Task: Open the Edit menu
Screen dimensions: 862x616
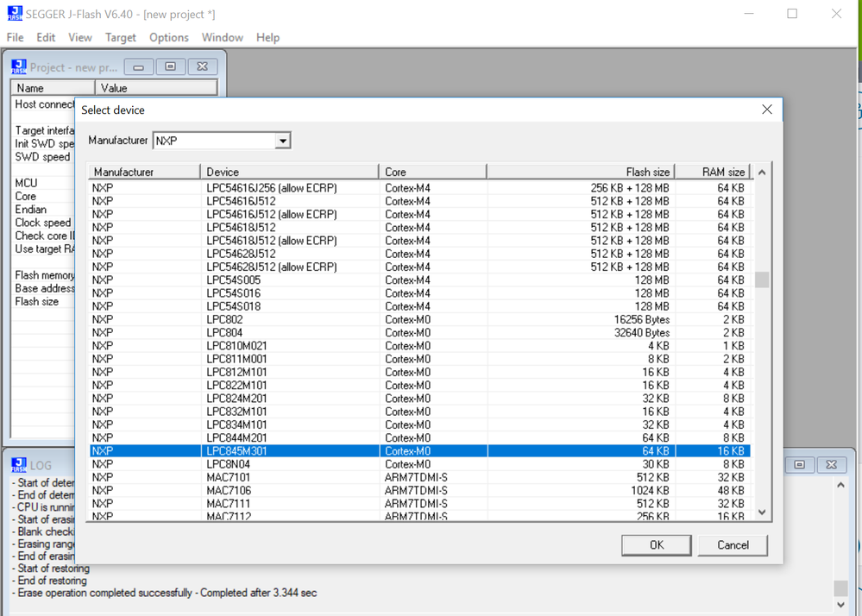Action: (46, 37)
